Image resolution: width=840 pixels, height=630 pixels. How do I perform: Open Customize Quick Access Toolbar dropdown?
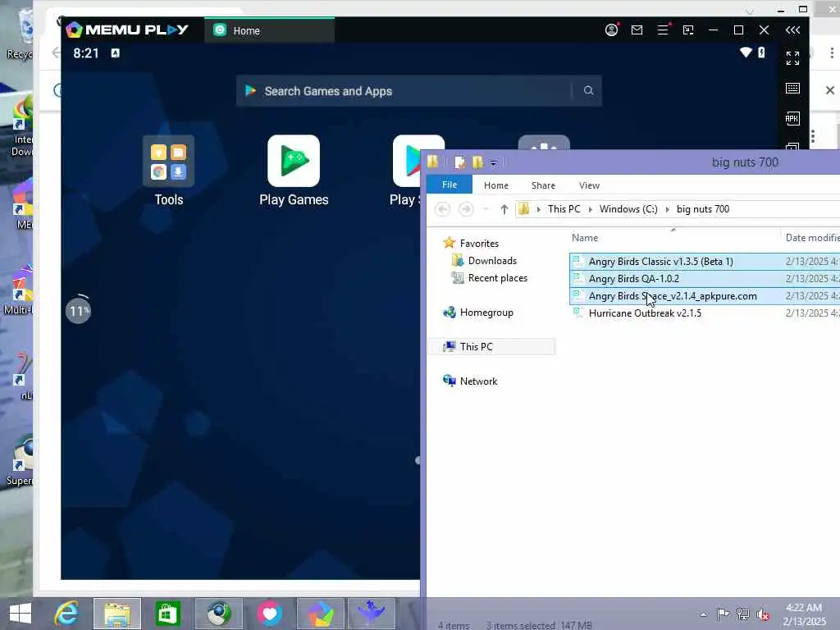pyautogui.click(x=493, y=163)
